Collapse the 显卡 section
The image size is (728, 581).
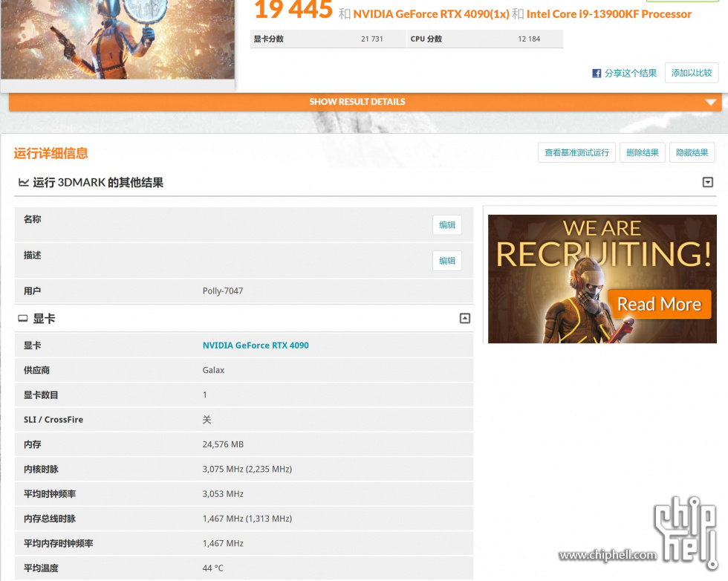[465, 318]
